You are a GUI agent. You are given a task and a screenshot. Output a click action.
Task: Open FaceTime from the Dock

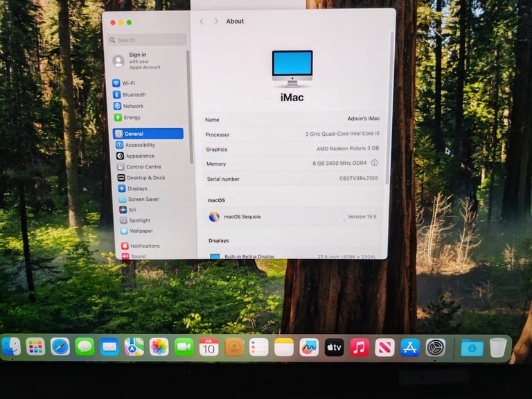184,347
